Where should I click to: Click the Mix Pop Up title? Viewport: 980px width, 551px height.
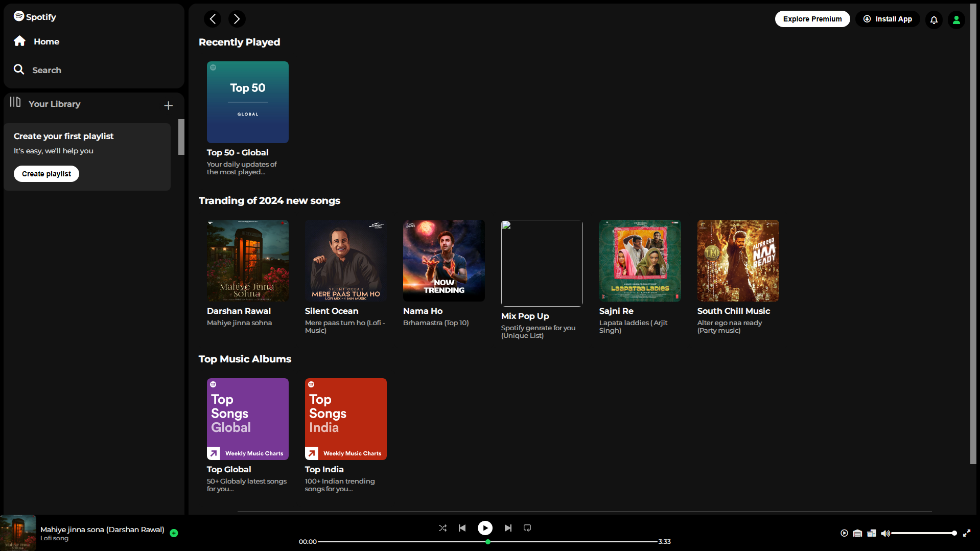[525, 316]
